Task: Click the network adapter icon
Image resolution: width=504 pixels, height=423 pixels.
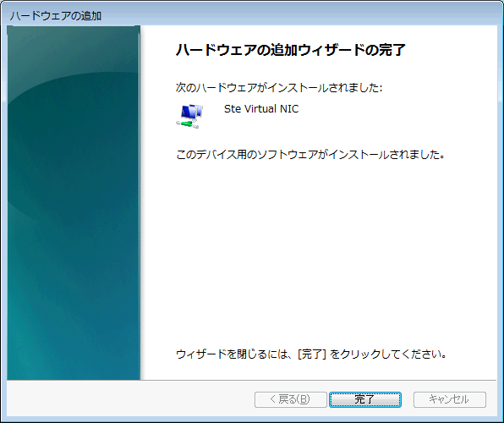Action: pos(189,116)
